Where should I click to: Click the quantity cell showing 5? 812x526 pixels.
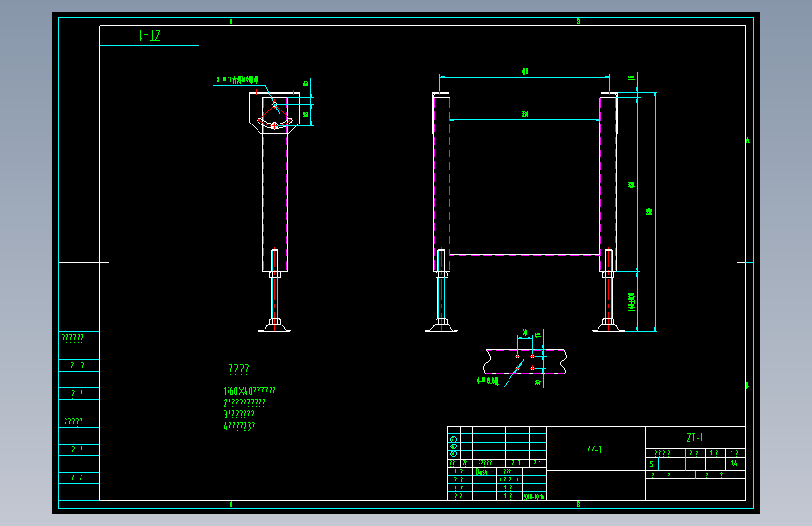click(x=651, y=464)
